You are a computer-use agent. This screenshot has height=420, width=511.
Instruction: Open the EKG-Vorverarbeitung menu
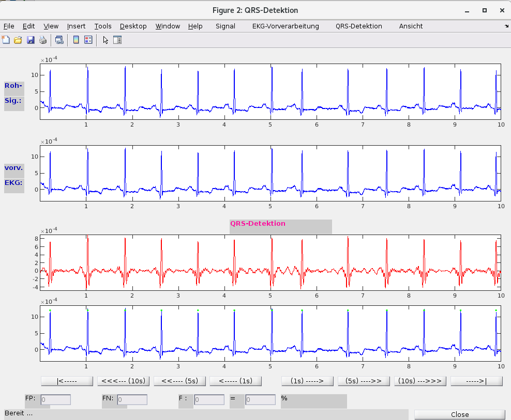pyautogui.click(x=285, y=26)
